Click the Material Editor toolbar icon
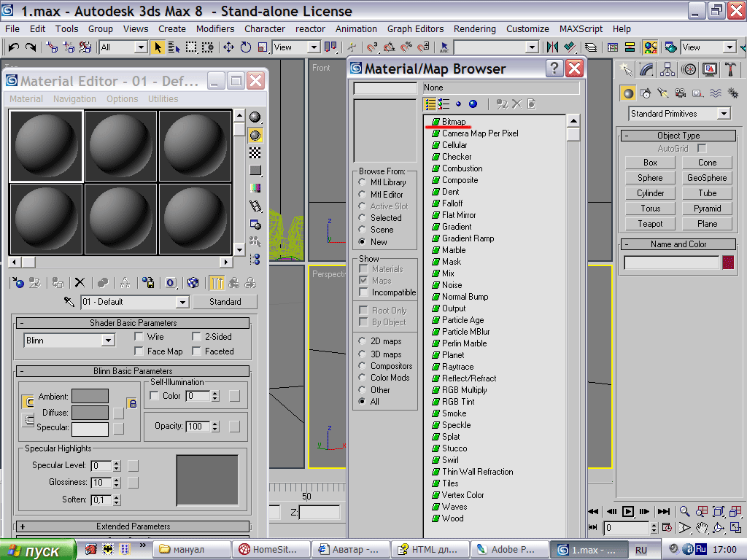Image resolution: width=747 pixels, height=560 pixels. point(650,47)
